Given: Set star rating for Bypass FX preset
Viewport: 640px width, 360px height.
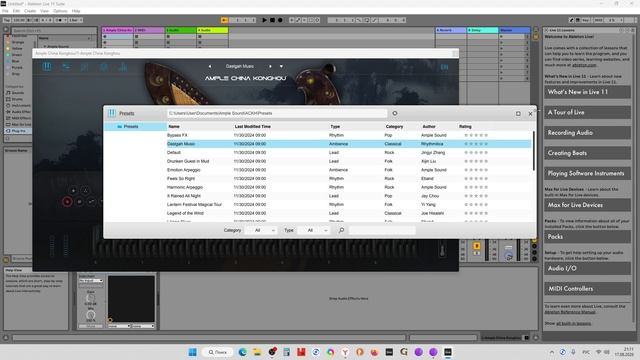Looking at the screenshot, I should tap(476, 135).
